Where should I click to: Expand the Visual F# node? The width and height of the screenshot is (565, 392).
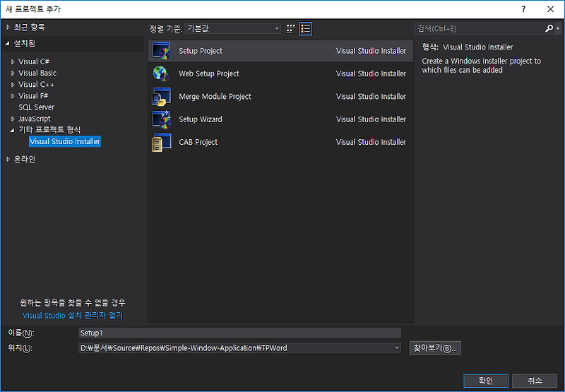point(13,96)
